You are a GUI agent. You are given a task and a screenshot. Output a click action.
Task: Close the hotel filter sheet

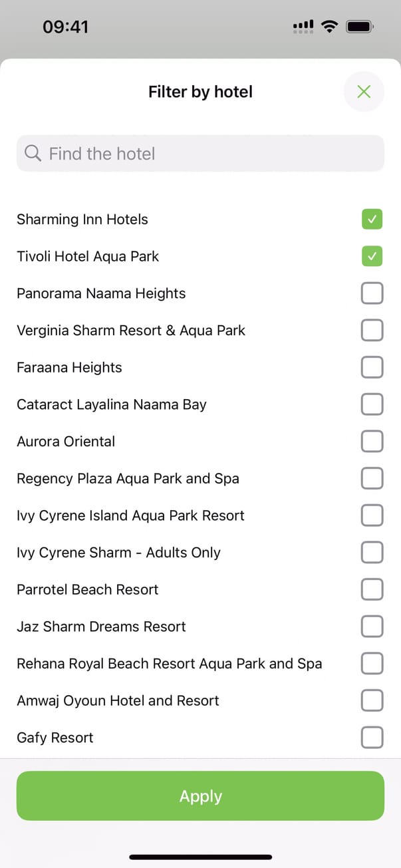(364, 92)
